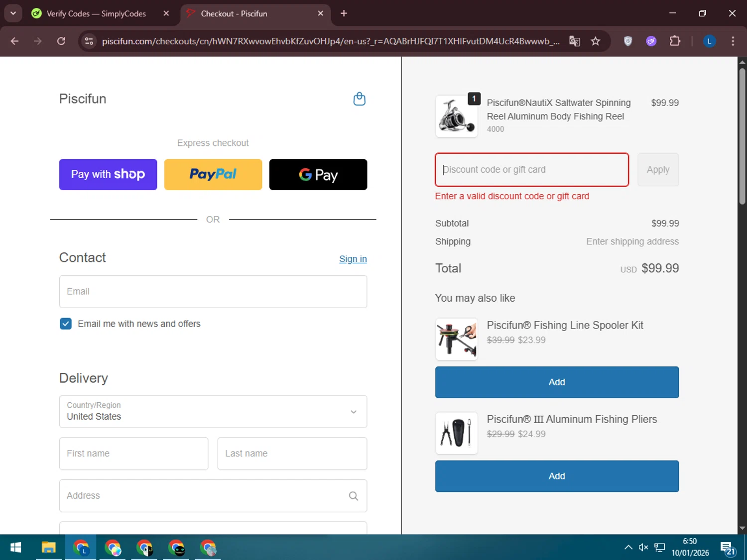Add Aluminum Fishing Pliers to order
Image resolution: width=747 pixels, height=560 pixels.
(x=557, y=476)
